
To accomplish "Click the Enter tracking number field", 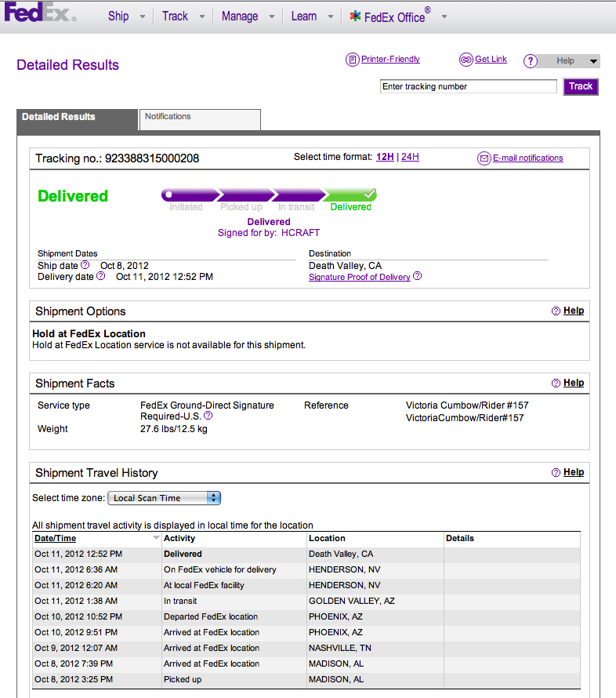I will click(x=468, y=86).
